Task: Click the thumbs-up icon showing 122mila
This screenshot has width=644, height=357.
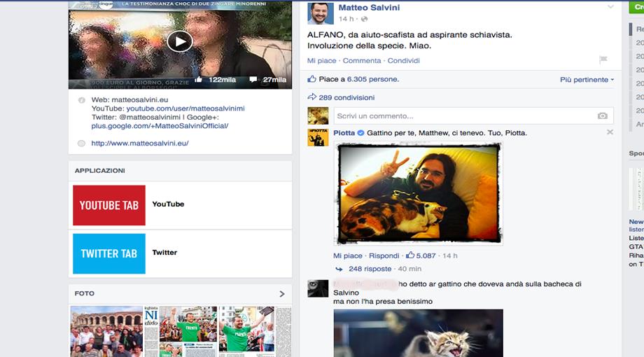Action: point(198,80)
